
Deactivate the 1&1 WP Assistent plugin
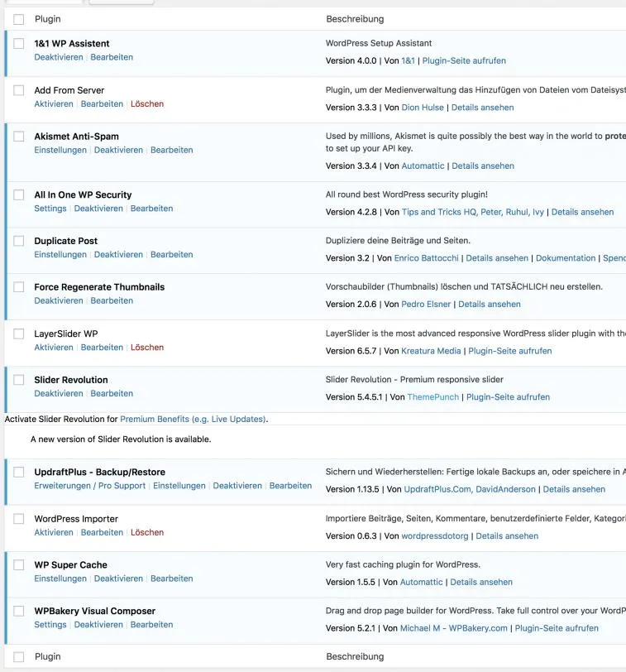tap(59, 57)
